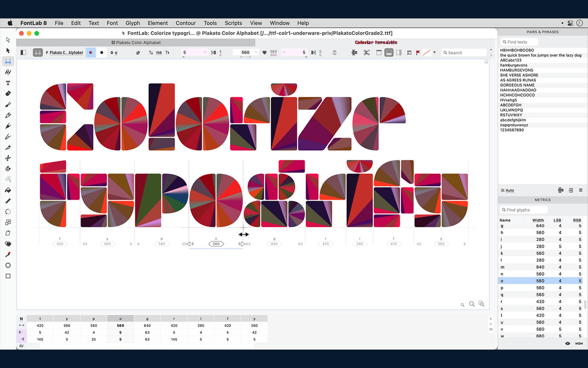Activate the Metrics tool in left toolbar
The height and width of the screenshot is (368, 588).
(x=8, y=61)
